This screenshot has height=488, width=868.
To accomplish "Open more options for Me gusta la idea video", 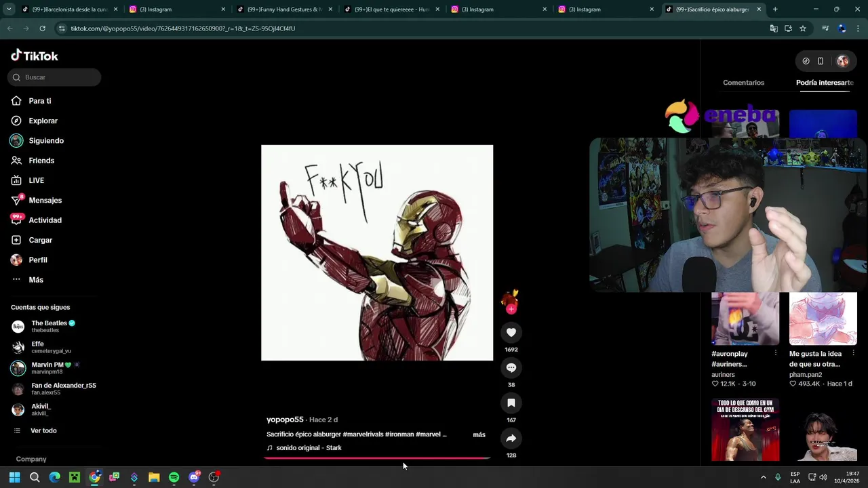I will pyautogui.click(x=853, y=353).
